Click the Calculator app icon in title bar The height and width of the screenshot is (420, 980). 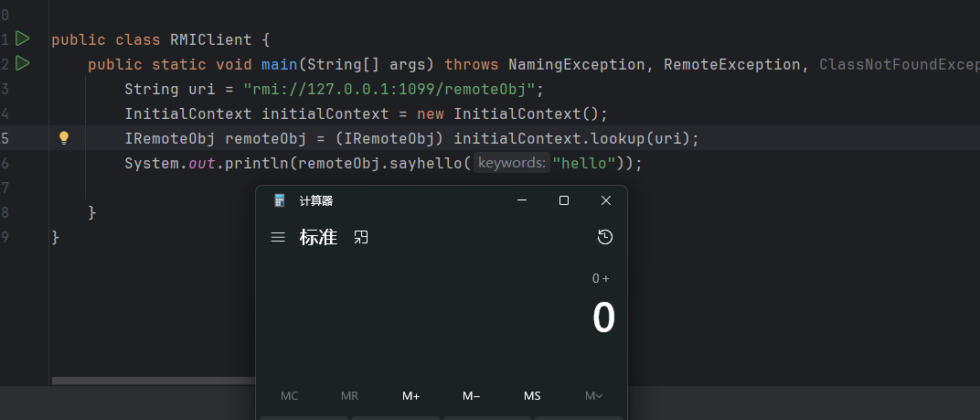(x=280, y=201)
